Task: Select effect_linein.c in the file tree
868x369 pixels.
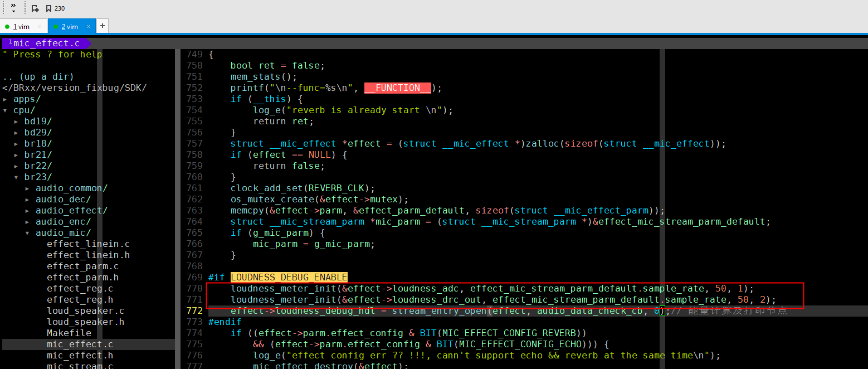Action: (x=88, y=244)
